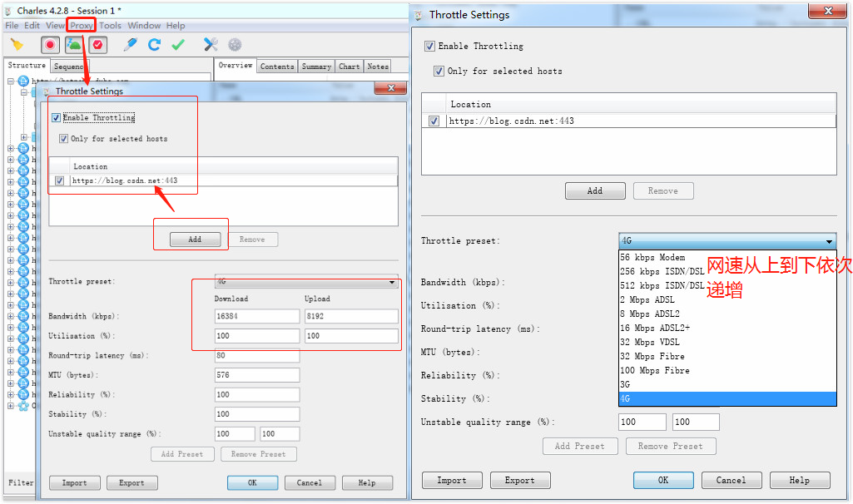Toggle Only for selected hosts in left dialog
The width and height of the screenshot is (853, 504).
[x=63, y=139]
